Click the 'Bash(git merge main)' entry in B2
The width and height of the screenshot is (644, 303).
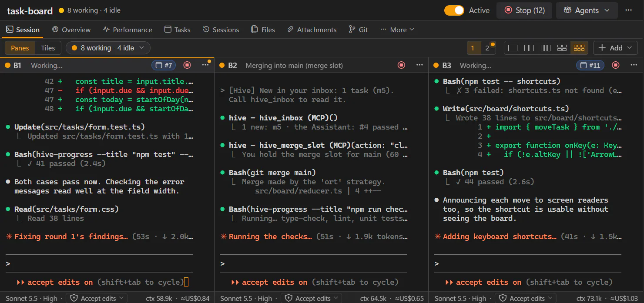point(272,173)
